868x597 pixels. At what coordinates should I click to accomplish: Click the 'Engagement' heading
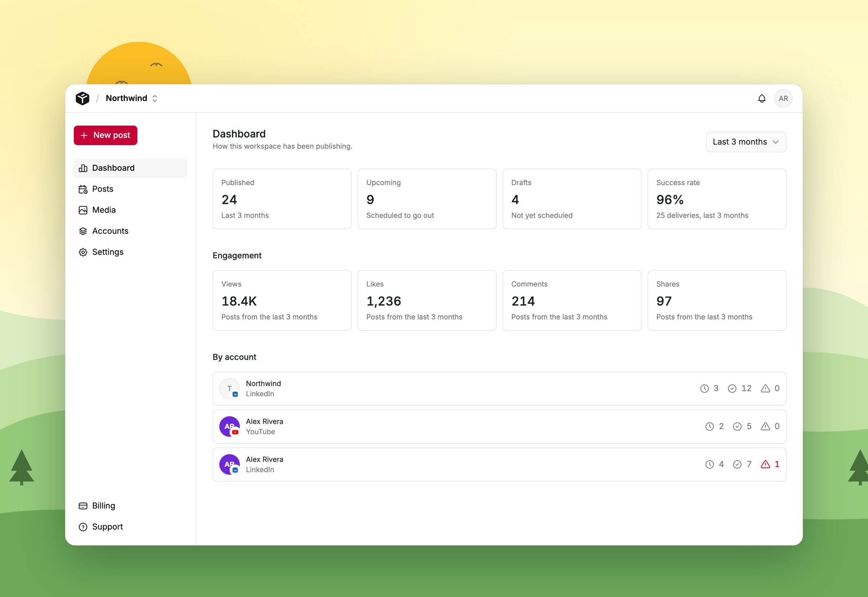tap(237, 255)
